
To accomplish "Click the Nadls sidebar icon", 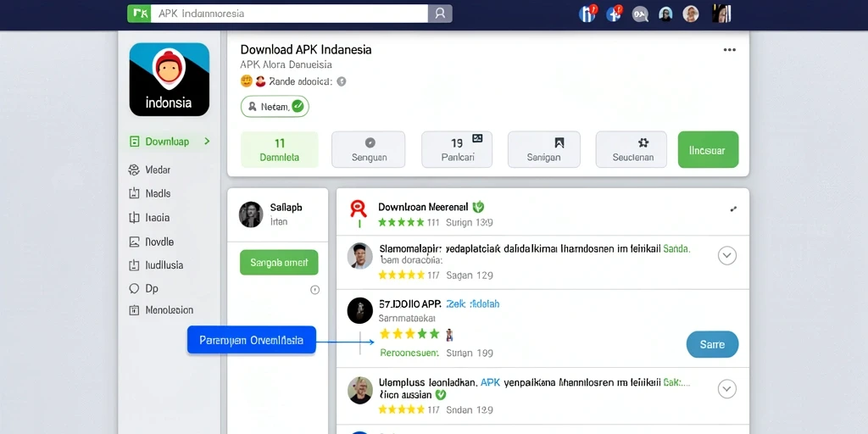I will pyautogui.click(x=134, y=193).
